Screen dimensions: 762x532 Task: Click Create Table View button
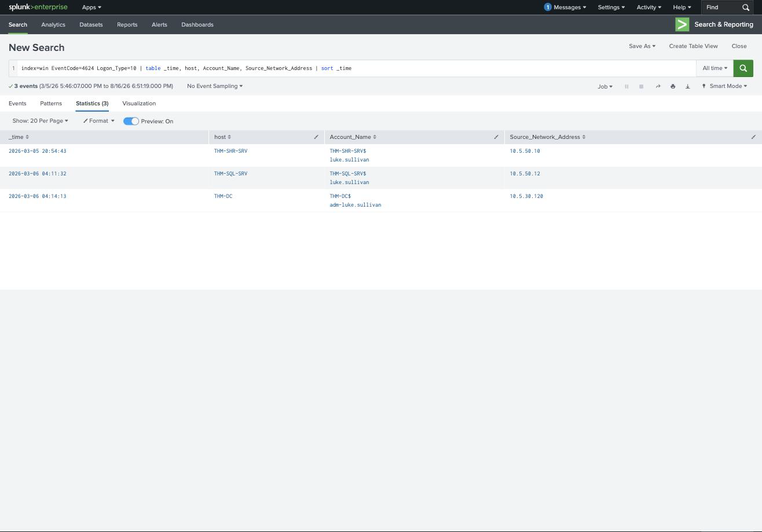[x=693, y=46]
